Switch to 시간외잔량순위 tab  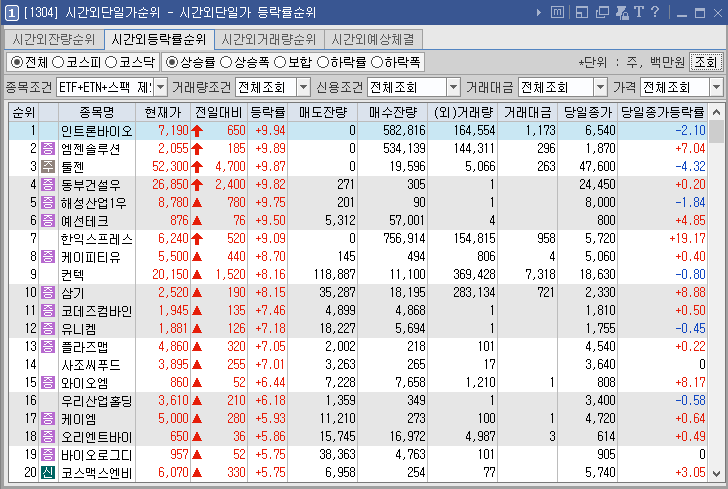(x=54, y=39)
